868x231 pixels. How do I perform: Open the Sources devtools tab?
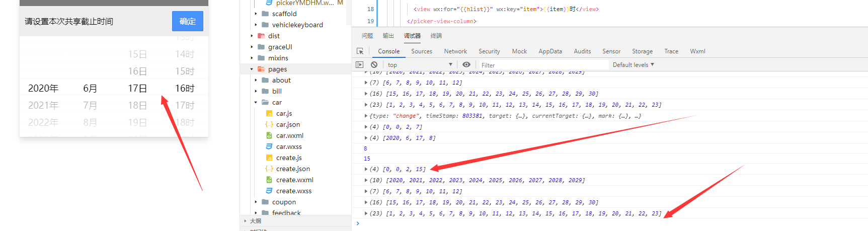[x=422, y=51]
